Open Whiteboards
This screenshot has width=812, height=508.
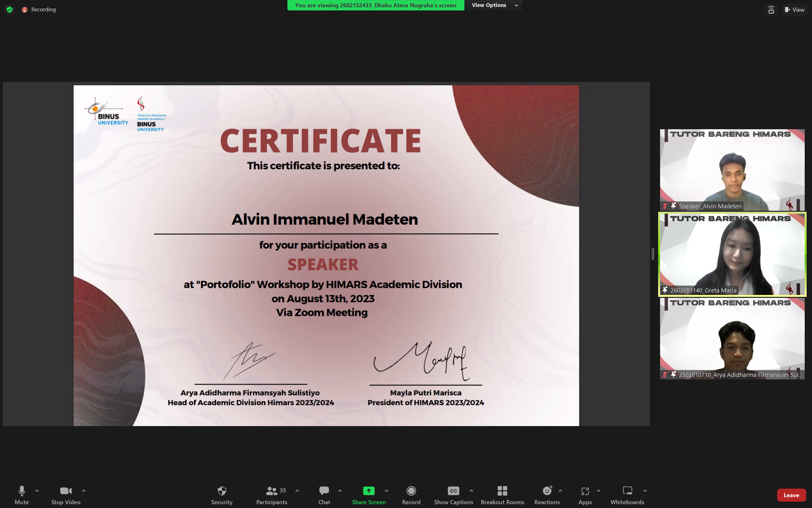click(627, 495)
